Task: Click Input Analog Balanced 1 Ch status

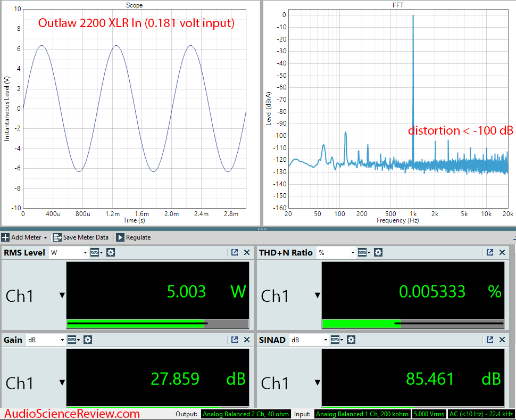Action: [x=362, y=414]
